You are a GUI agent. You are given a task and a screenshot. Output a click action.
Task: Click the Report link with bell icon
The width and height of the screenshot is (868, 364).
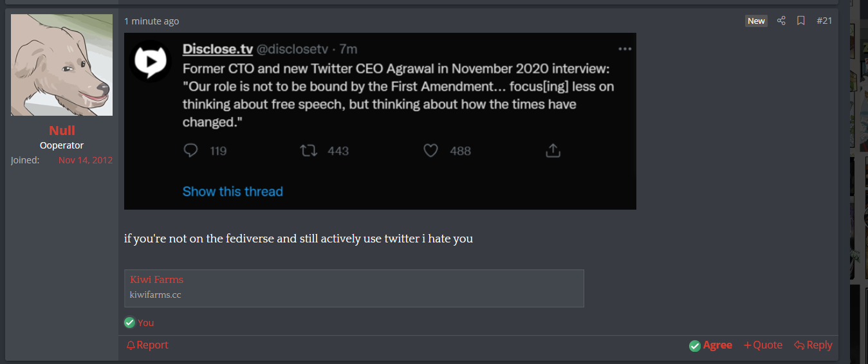[x=147, y=345]
